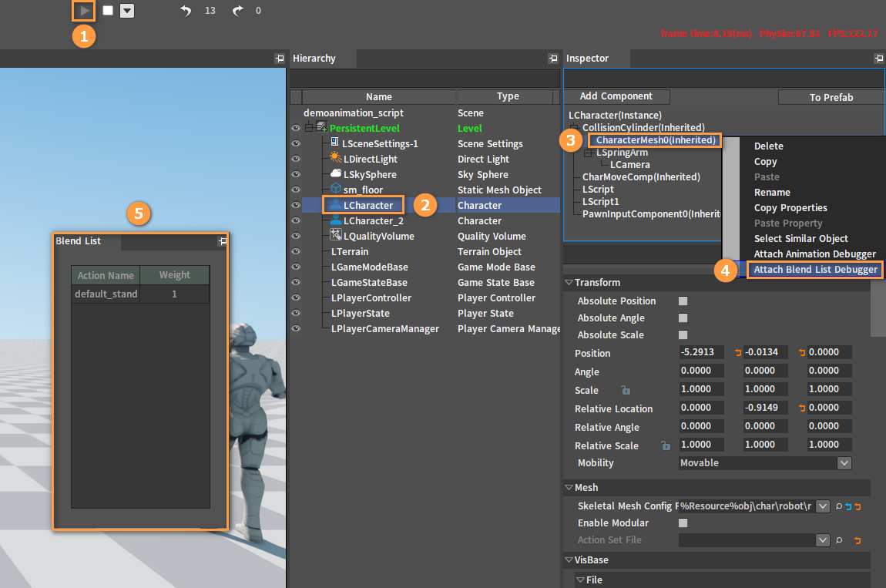
Task: Browse Skeletal Mesh Config search icon
Action: 837,506
